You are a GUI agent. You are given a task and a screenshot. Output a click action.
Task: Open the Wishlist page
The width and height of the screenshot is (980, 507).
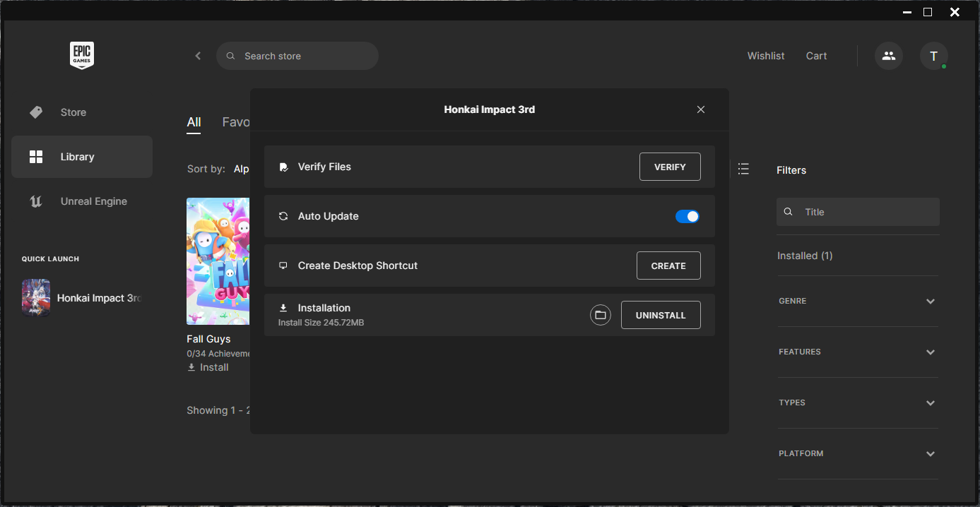[x=765, y=56]
